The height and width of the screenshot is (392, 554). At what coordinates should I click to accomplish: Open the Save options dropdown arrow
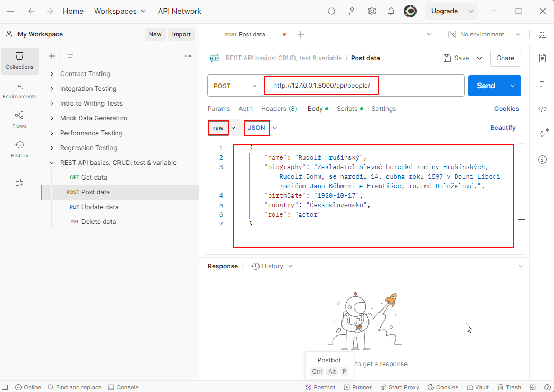click(479, 58)
